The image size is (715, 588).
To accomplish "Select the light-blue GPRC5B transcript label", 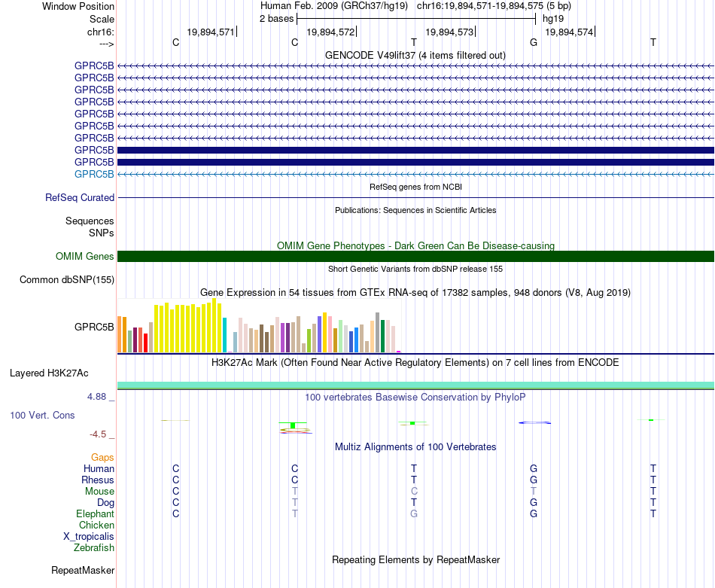I will (x=94, y=174).
